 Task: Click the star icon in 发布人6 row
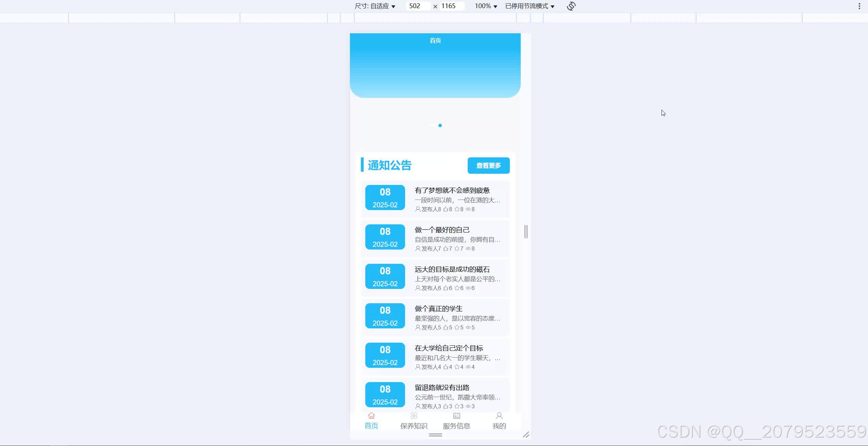[457, 288]
